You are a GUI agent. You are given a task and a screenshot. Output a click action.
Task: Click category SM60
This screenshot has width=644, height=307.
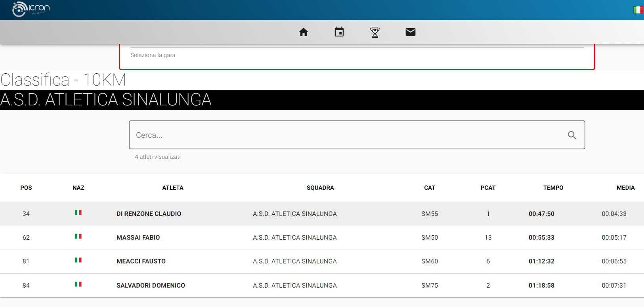(x=430, y=261)
